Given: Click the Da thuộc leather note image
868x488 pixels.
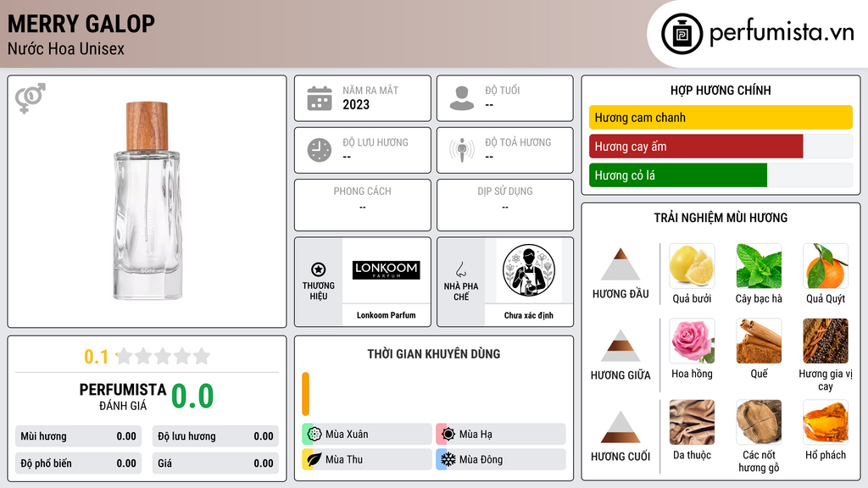Looking at the screenshot, I should pyautogui.click(x=692, y=422).
